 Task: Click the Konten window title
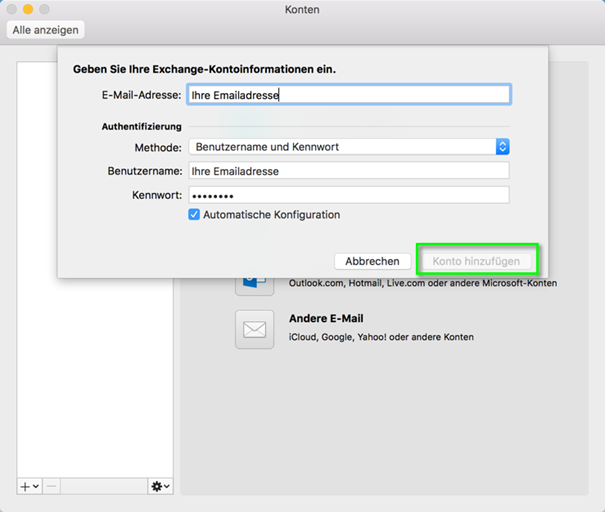click(302, 9)
